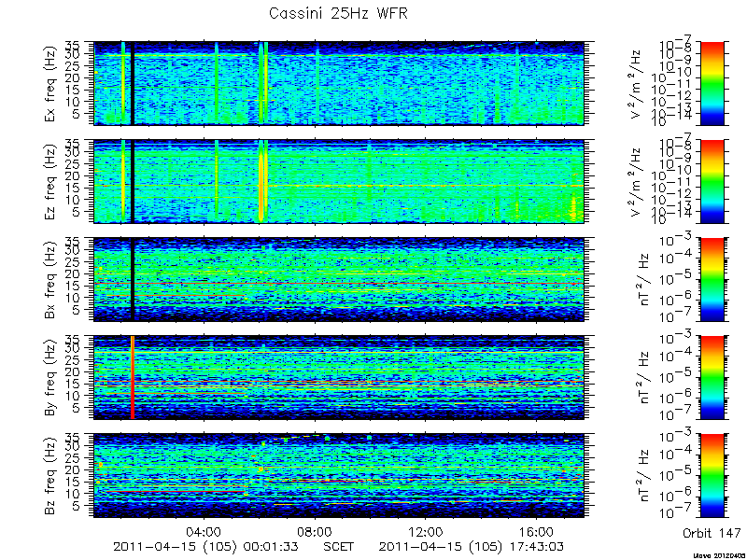Click the "12:00" time tick label

coord(426,532)
